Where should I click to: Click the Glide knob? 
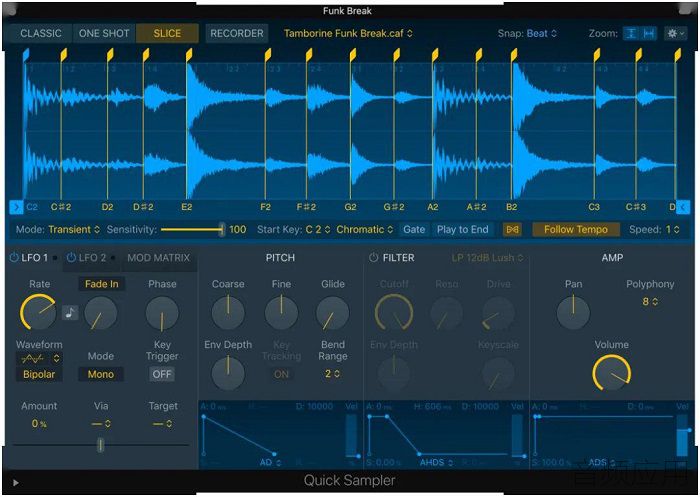pyautogui.click(x=333, y=312)
